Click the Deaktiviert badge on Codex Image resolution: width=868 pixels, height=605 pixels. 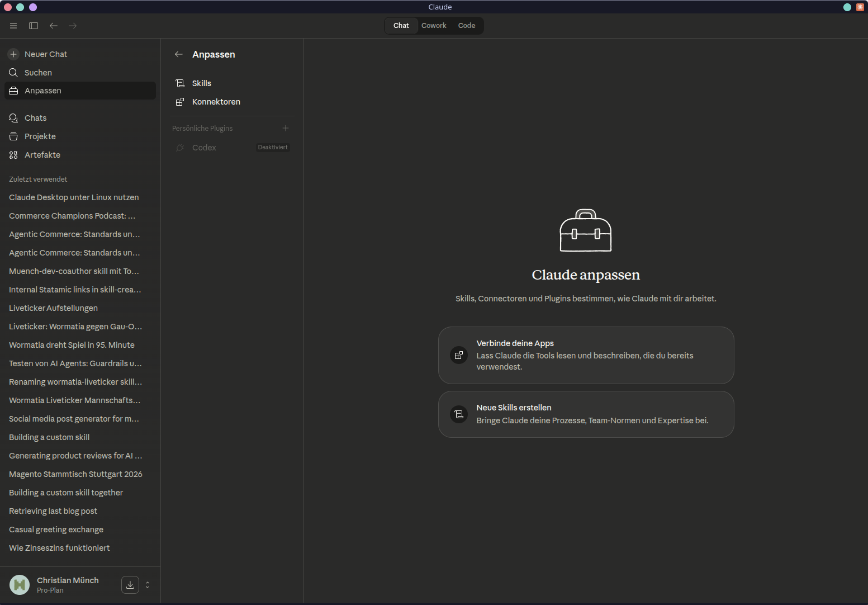click(272, 147)
